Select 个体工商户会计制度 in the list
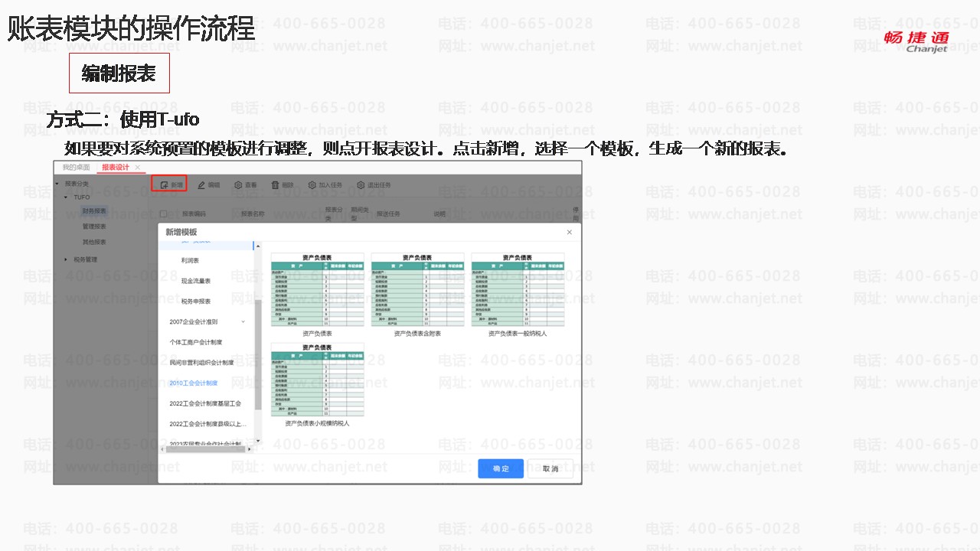Image resolution: width=980 pixels, height=551 pixels. click(196, 342)
